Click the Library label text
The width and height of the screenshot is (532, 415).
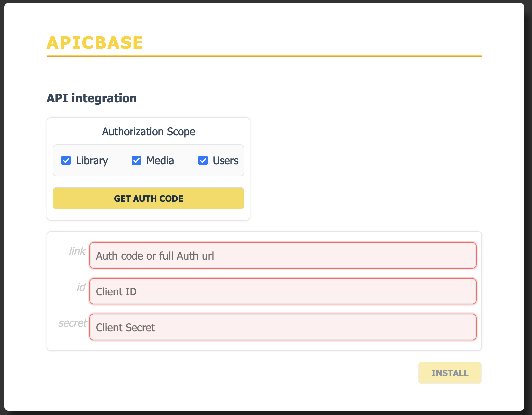click(x=92, y=161)
